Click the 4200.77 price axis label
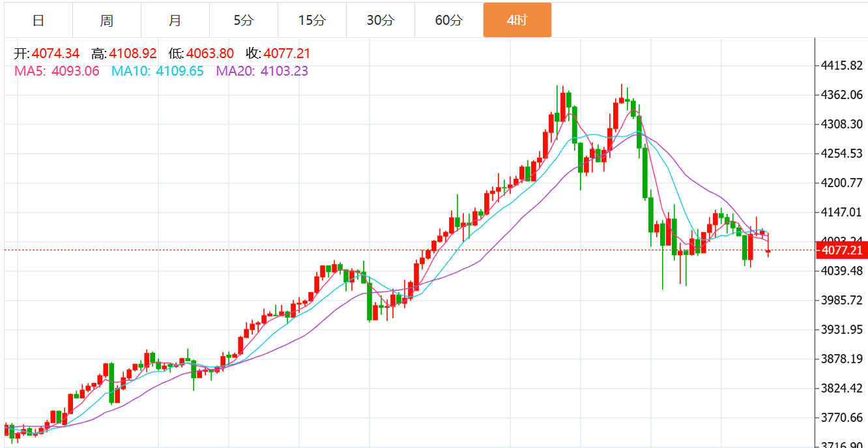The width and height of the screenshot is (868, 448). pyautogui.click(x=842, y=183)
